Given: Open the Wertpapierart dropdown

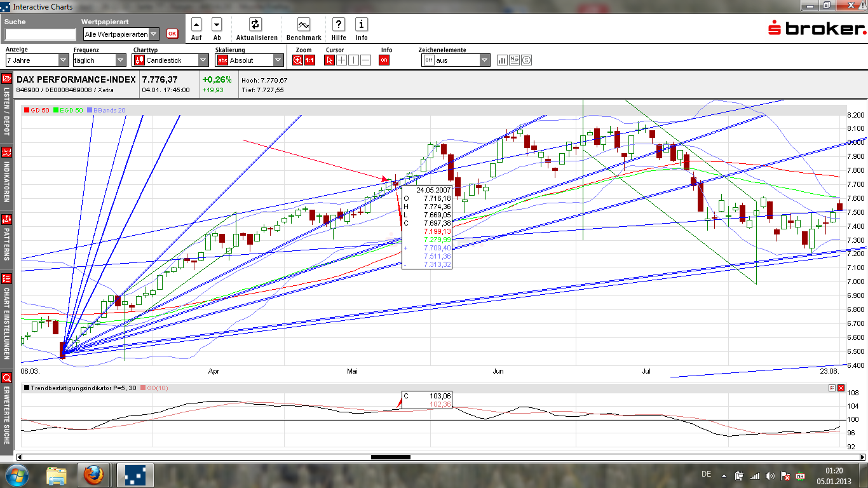Looking at the screenshot, I should 122,34.
